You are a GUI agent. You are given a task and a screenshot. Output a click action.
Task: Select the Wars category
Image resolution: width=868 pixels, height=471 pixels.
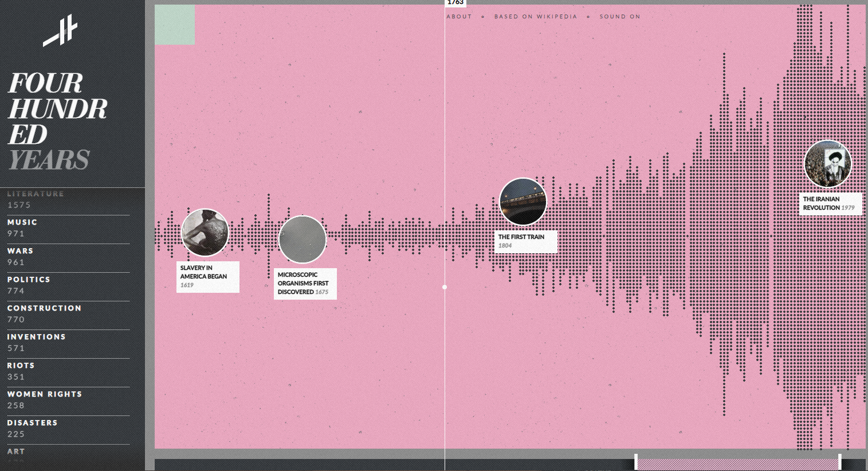68,256
